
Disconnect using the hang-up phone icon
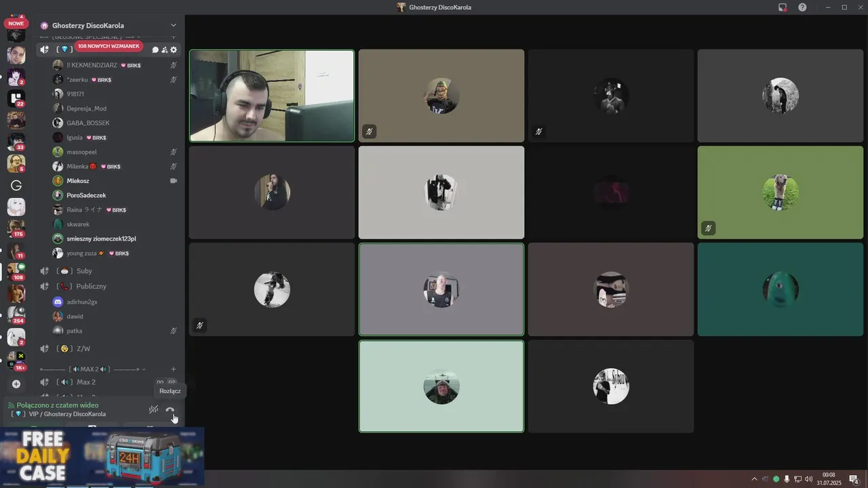pos(170,409)
